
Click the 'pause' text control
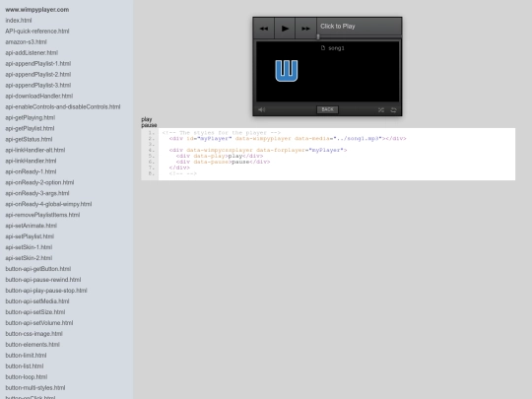[x=149, y=125]
